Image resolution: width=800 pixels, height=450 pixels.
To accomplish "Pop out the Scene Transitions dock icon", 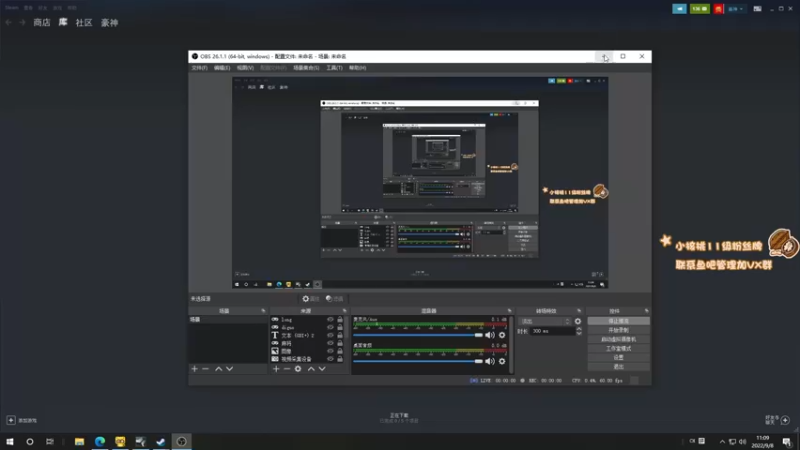I will pos(579,311).
